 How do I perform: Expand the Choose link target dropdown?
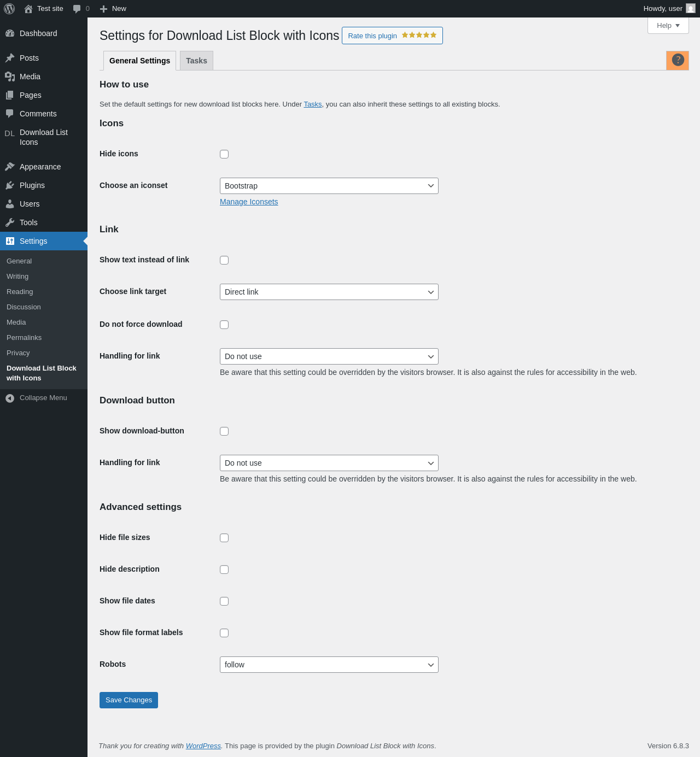pos(329,292)
